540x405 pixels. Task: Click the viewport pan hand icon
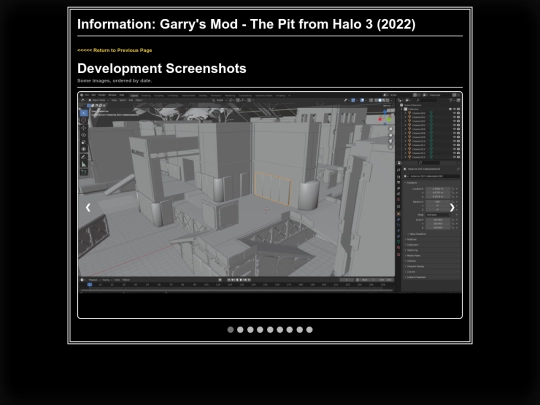tap(391, 135)
